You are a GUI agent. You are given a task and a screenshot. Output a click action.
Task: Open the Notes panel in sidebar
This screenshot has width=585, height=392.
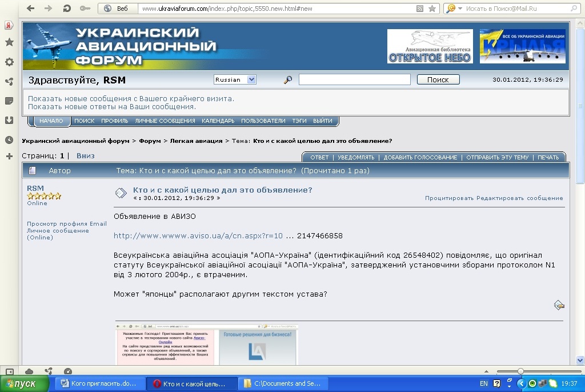tap(9, 101)
